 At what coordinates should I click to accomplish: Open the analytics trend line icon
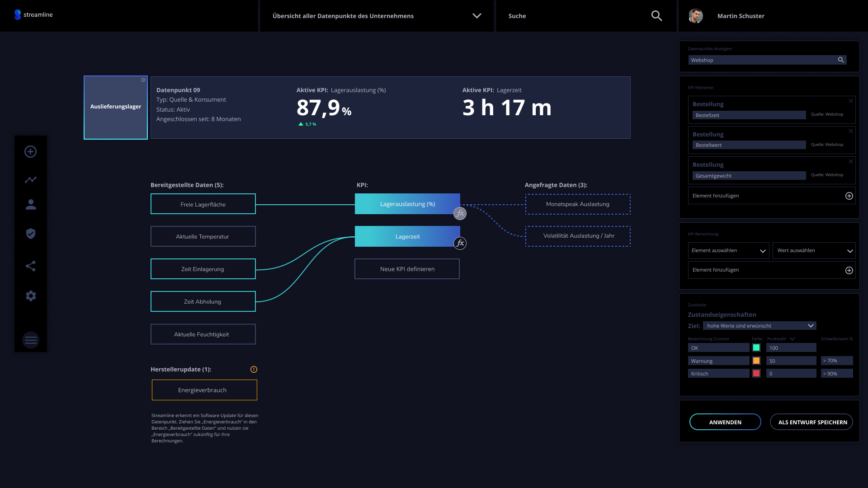[x=31, y=180]
